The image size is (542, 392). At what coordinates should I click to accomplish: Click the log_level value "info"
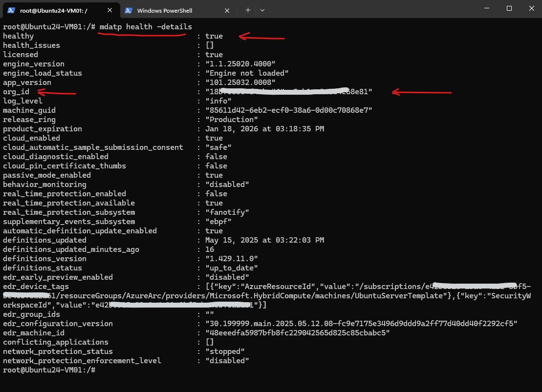coord(218,101)
